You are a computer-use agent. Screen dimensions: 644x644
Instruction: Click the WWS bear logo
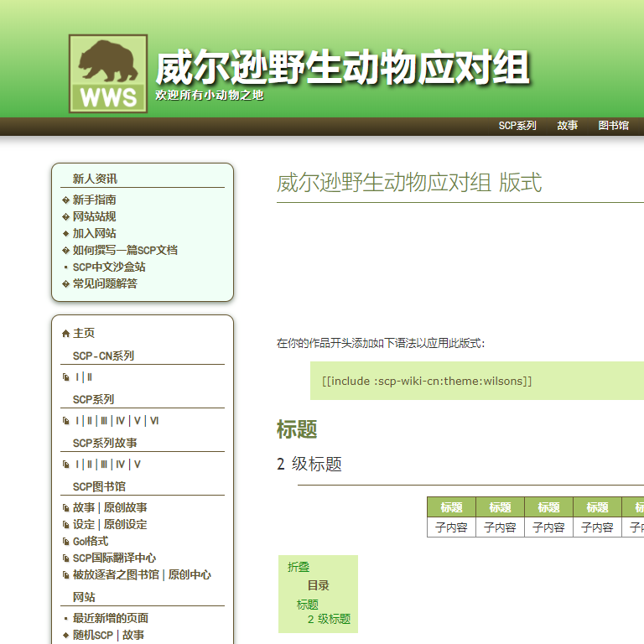coord(108,74)
